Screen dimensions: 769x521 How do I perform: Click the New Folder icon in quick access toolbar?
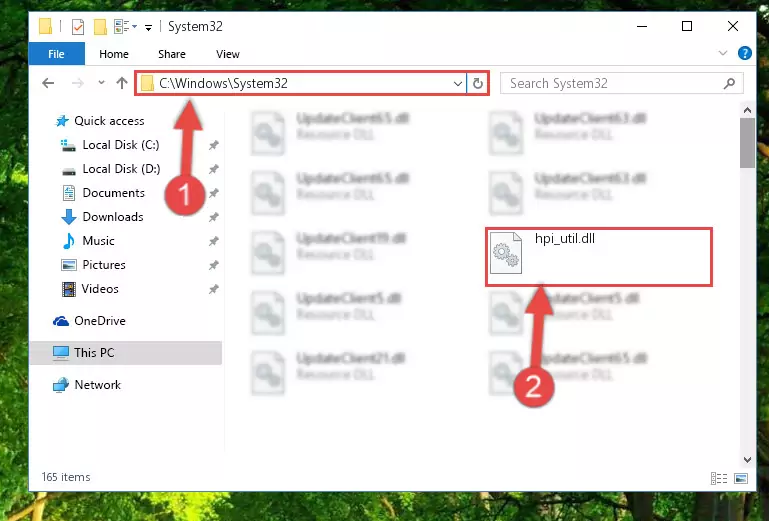coord(100,26)
